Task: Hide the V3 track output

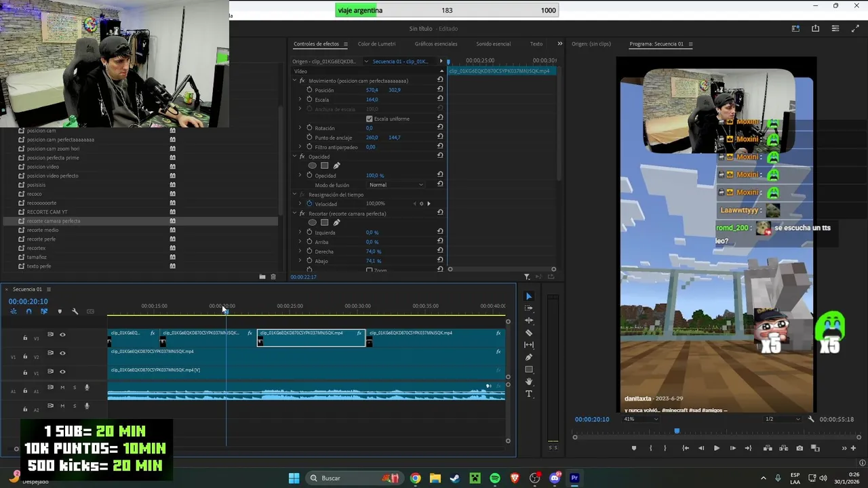Action: [62, 335]
